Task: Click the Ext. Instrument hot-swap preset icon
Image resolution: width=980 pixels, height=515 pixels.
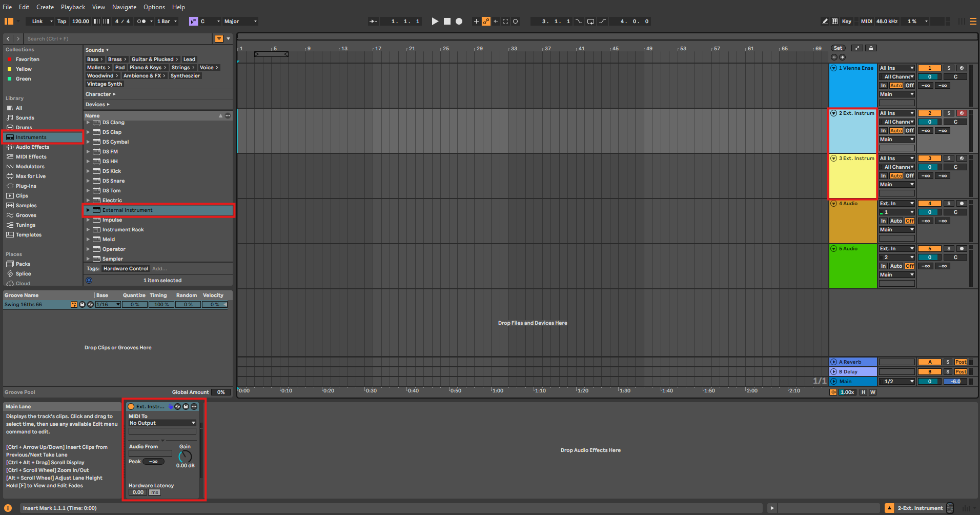Action: pos(177,407)
